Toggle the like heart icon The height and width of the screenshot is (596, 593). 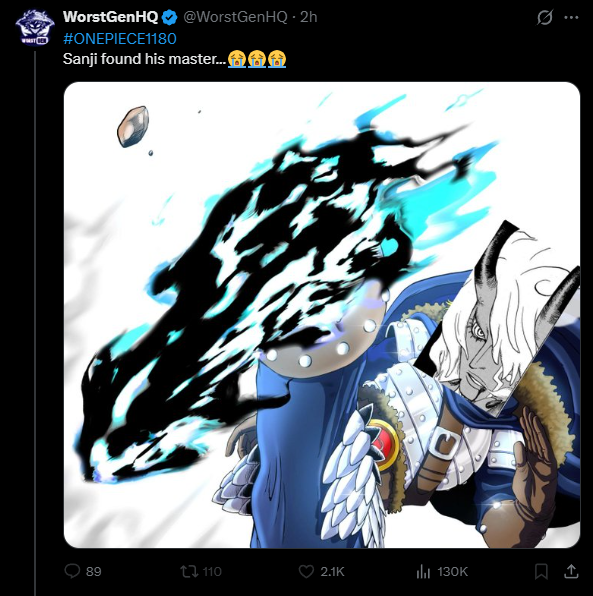pyautogui.click(x=306, y=571)
